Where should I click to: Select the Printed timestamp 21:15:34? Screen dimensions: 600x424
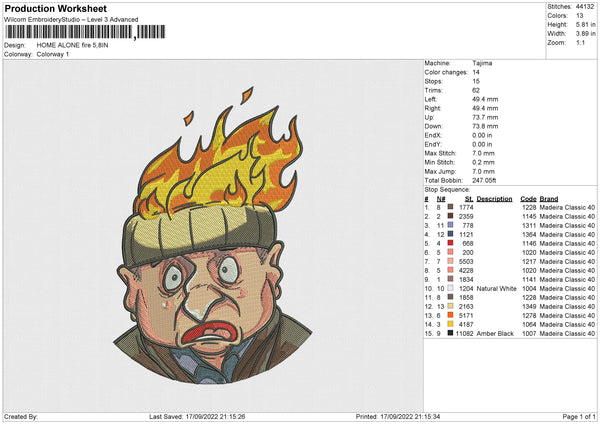click(x=427, y=416)
